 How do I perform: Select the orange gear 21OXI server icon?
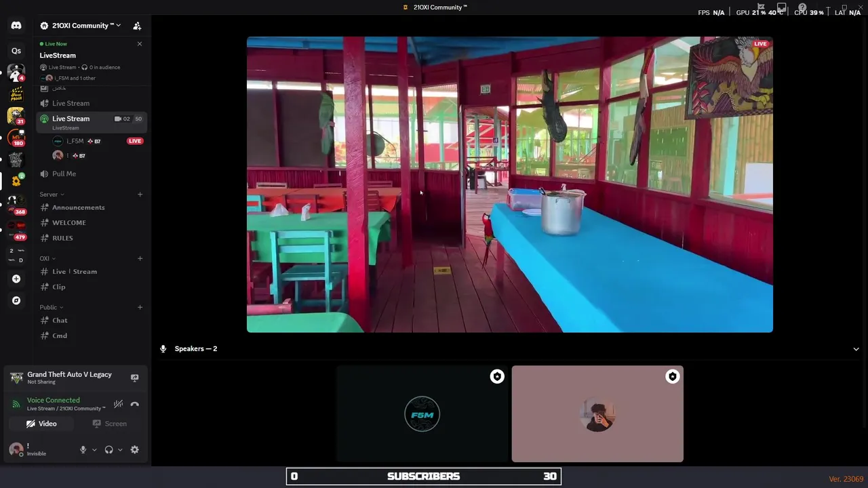(x=16, y=180)
